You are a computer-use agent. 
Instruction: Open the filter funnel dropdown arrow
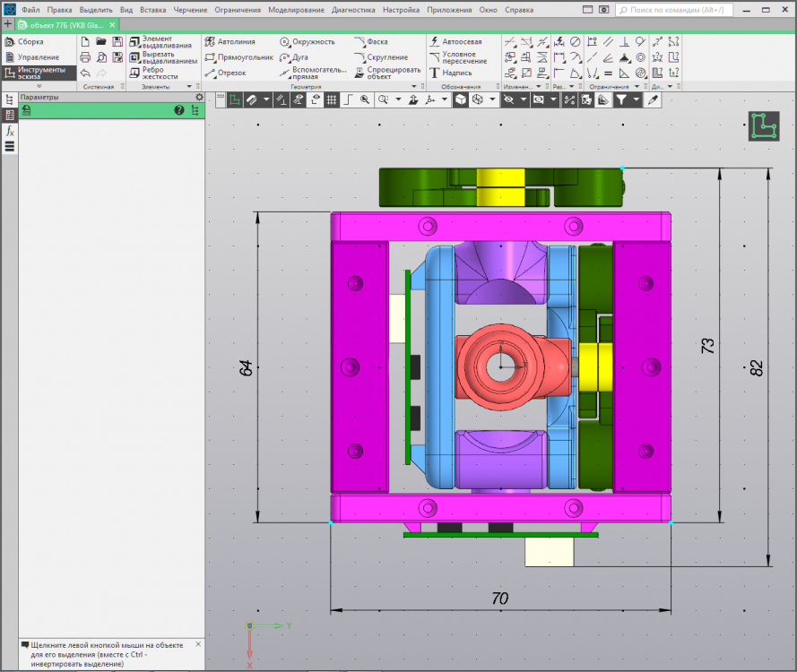coord(637,100)
